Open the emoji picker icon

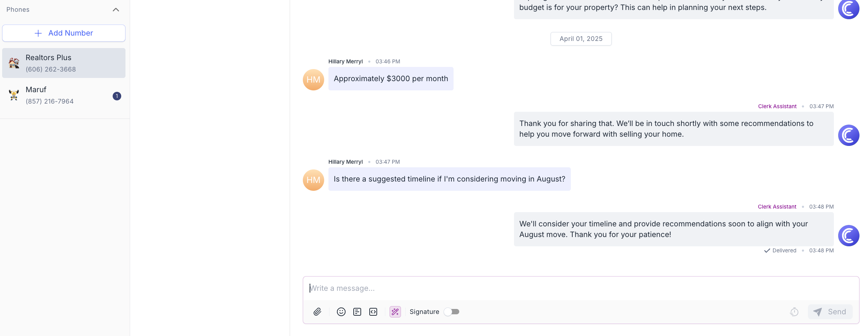341,312
